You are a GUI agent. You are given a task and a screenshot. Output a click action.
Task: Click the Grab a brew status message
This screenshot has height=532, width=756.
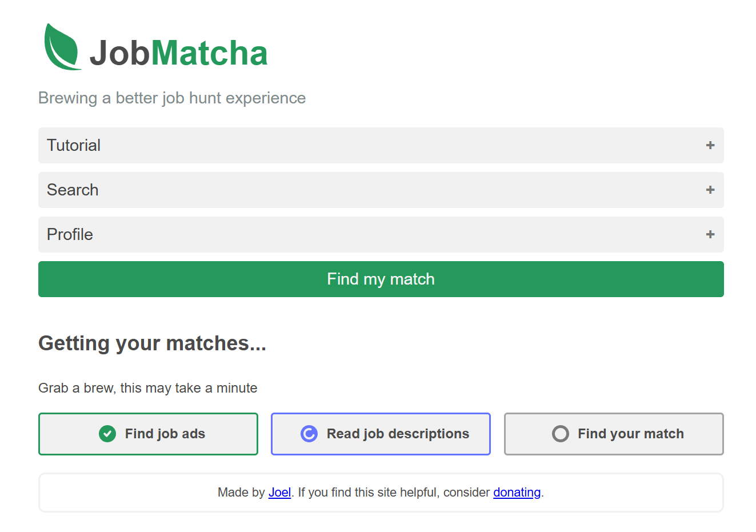point(148,388)
